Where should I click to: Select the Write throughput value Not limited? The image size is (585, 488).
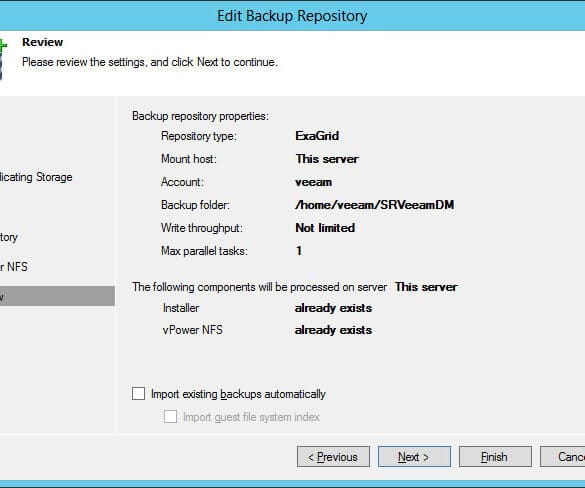325,228
